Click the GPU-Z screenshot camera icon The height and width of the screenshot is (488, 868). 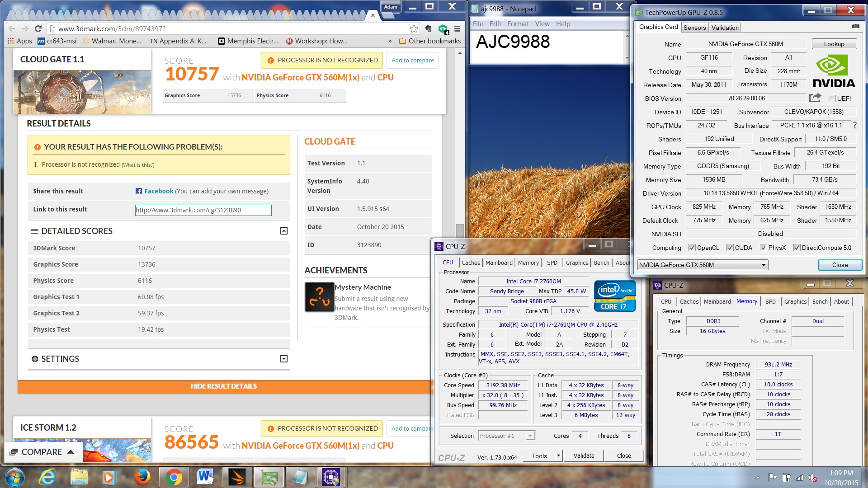pyautogui.click(x=855, y=26)
